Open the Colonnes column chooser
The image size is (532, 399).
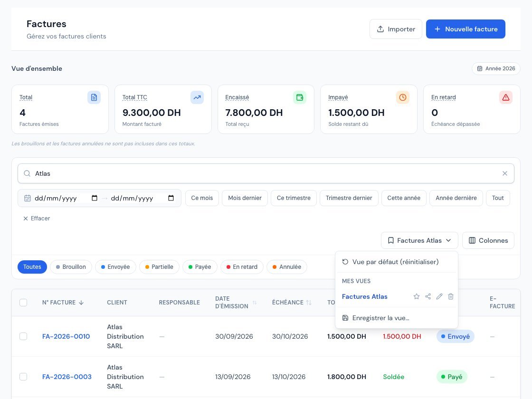pyautogui.click(x=488, y=240)
